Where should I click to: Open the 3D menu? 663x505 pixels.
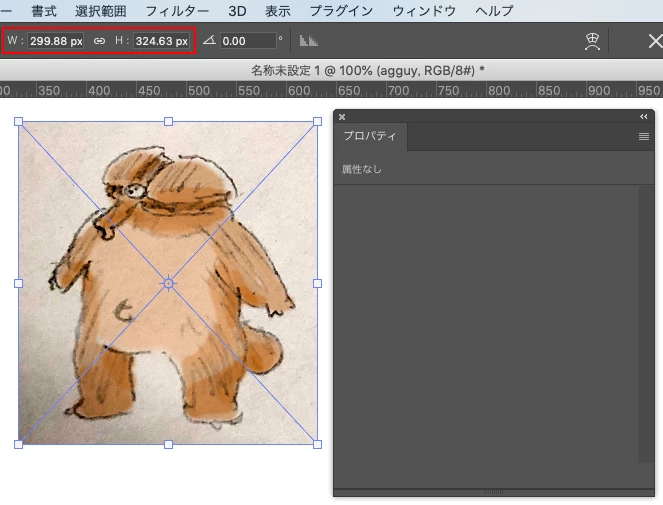click(x=237, y=11)
